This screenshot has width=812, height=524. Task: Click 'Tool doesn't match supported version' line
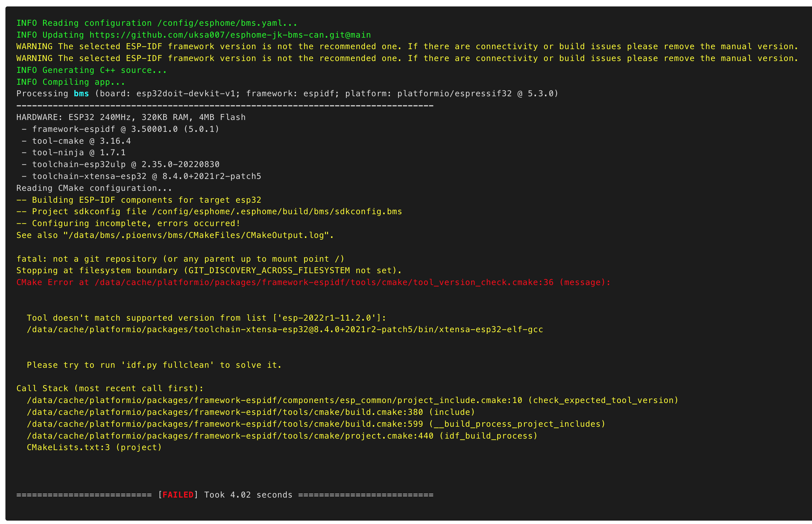[207, 318]
